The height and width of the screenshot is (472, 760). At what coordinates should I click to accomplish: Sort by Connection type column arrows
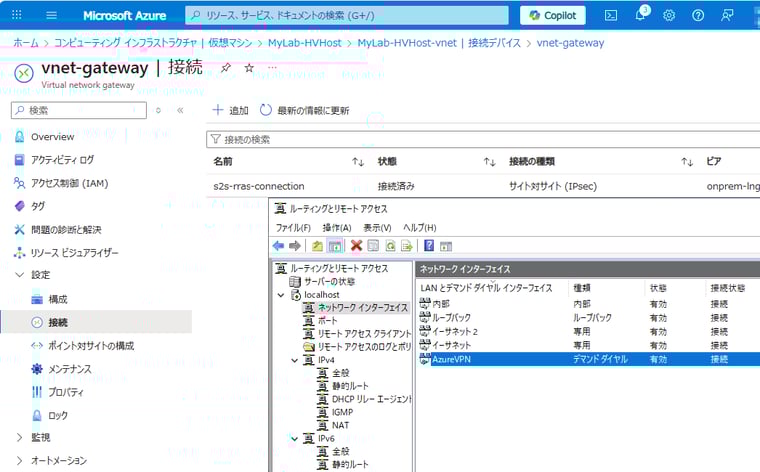click(687, 161)
